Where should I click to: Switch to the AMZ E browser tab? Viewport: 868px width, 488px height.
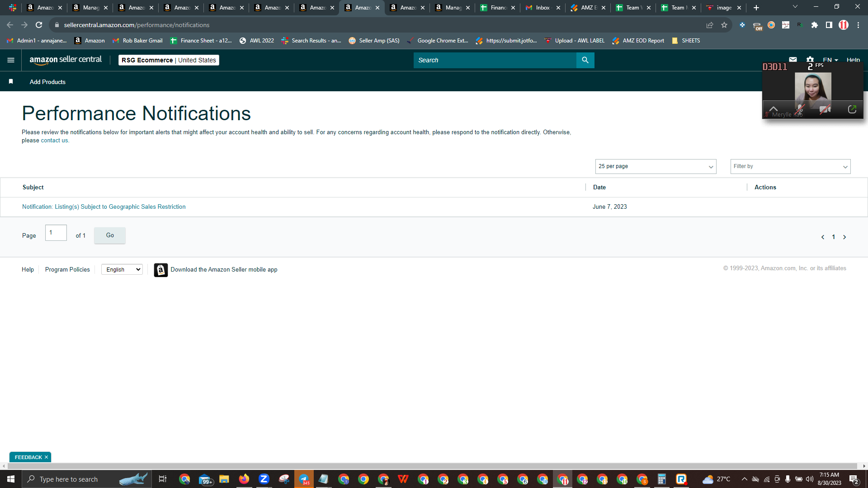[587, 8]
